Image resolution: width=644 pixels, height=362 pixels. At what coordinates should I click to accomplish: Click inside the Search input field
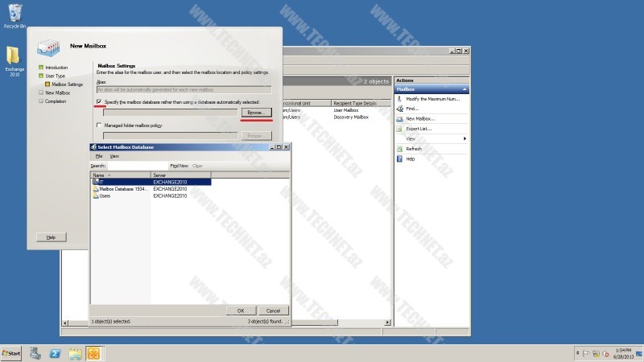click(x=138, y=166)
